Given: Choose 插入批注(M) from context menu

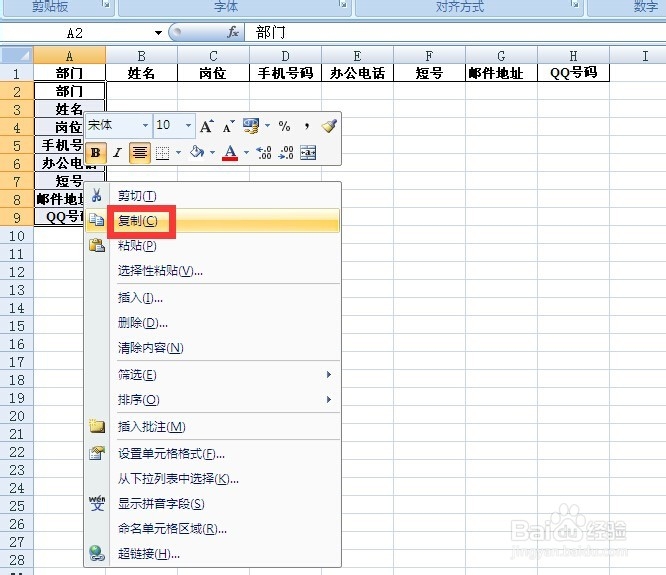Looking at the screenshot, I should click(212, 426).
